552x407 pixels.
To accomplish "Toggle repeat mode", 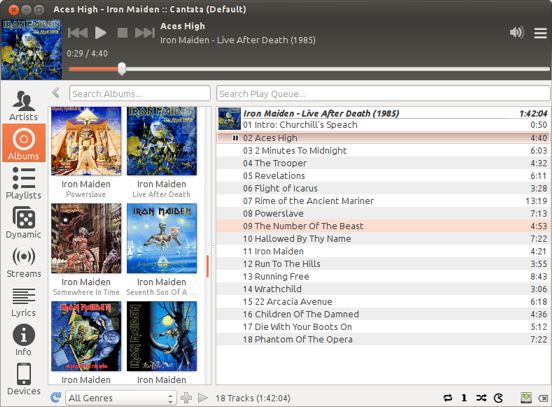I will [448, 398].
